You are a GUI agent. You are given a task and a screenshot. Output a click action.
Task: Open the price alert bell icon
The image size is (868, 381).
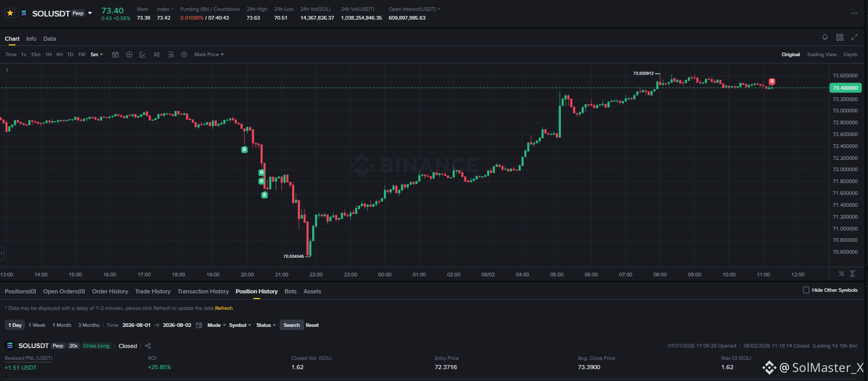click(x=825, y=37)
